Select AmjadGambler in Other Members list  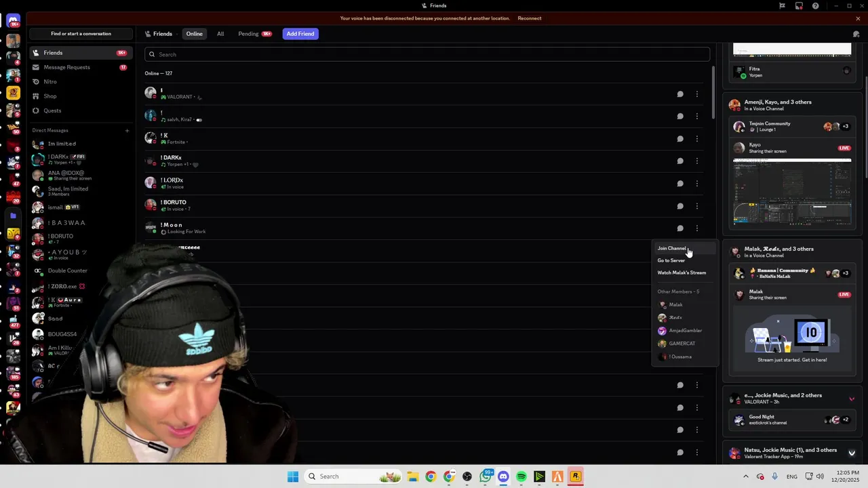point(685,331)
